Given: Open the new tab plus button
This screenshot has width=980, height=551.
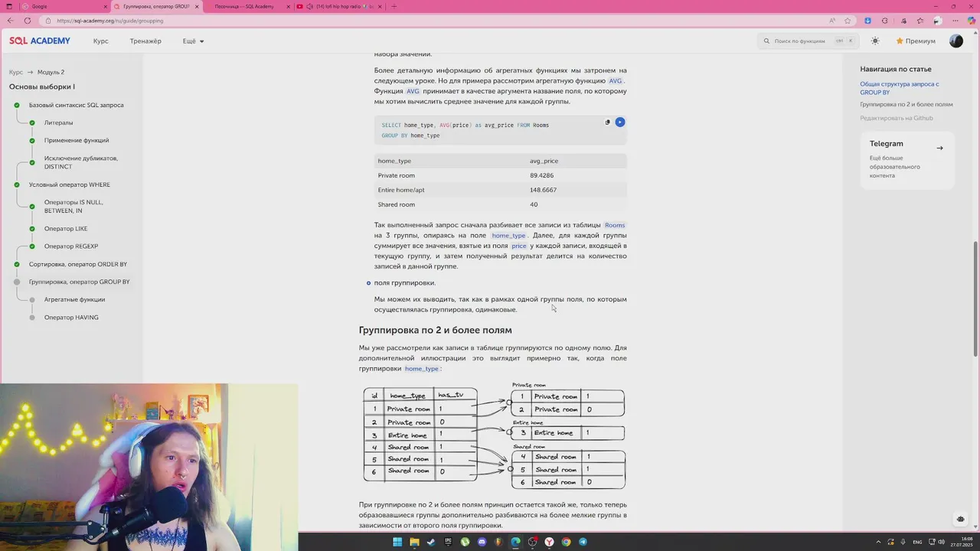Looking at the screenshot, I should click(394, 6).
